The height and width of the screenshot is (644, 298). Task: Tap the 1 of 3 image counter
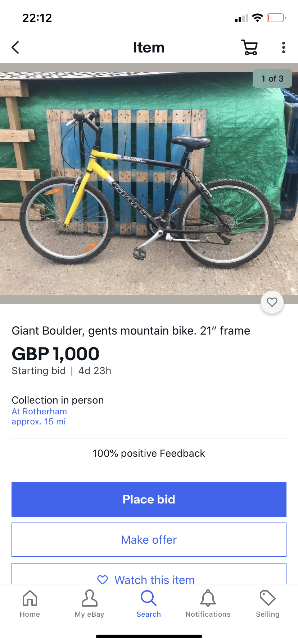pos(272,78)
